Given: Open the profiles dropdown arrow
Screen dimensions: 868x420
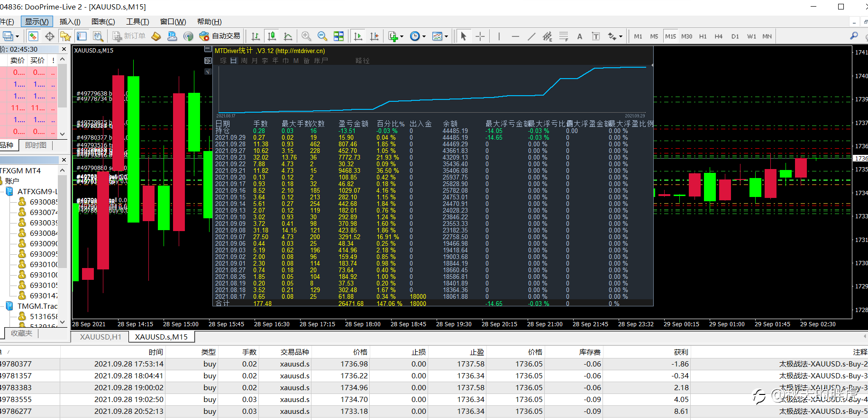Looking at the screenshot, I should [x=17, y=36].
